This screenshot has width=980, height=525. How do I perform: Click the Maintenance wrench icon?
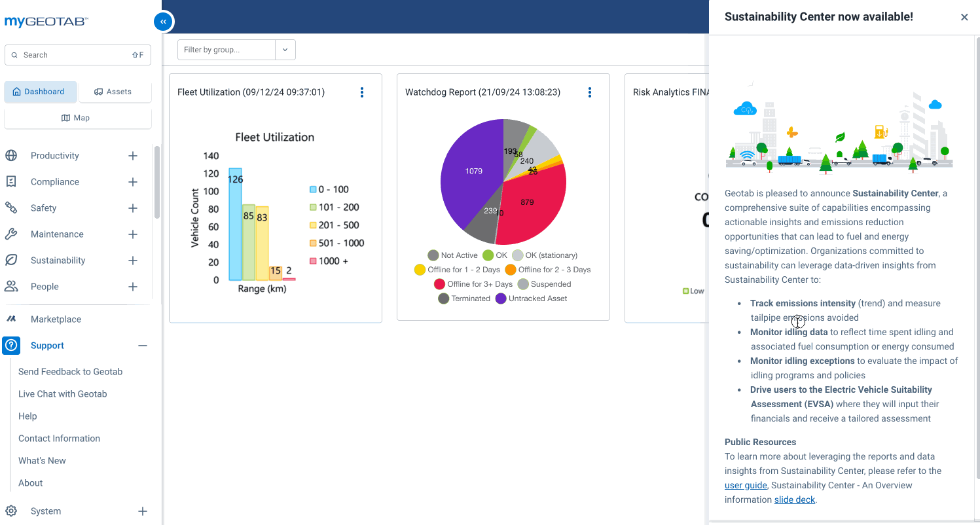[x=11, y=234]
